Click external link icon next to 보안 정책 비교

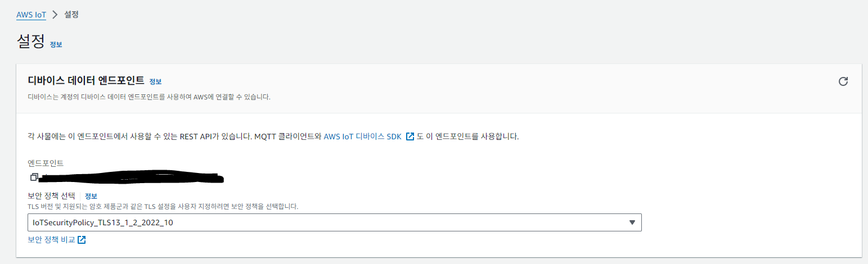pyautogui.click(x=82, y=240)
